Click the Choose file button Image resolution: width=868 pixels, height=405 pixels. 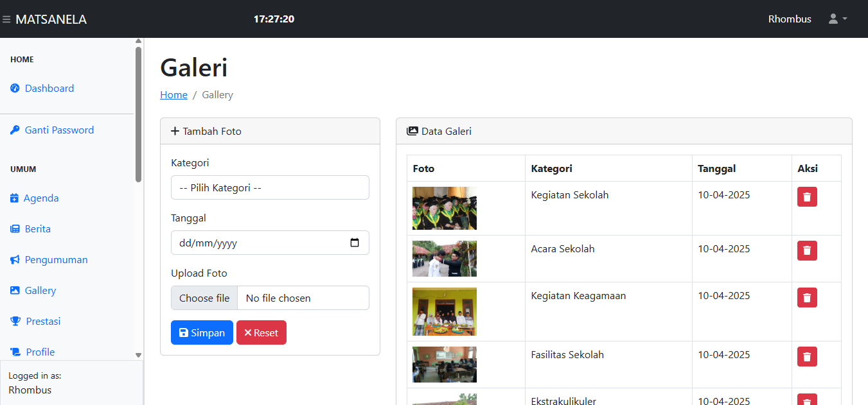point(204,298)
